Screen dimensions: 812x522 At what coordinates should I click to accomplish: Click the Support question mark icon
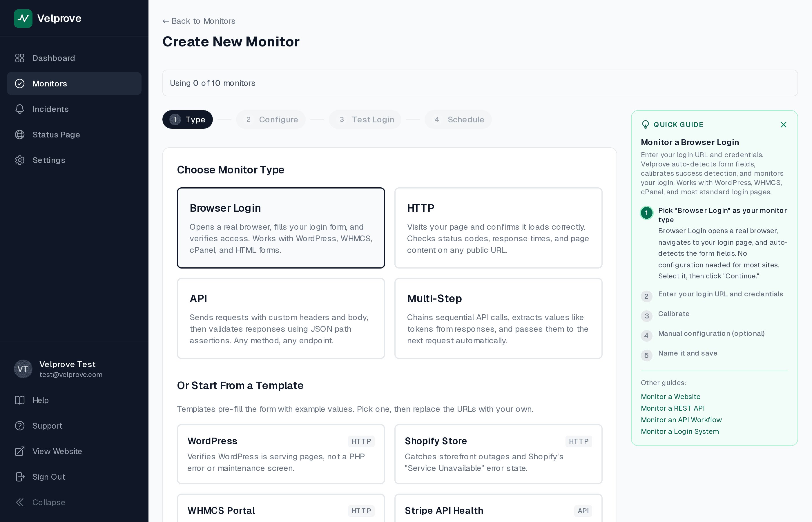coord(20,425)
